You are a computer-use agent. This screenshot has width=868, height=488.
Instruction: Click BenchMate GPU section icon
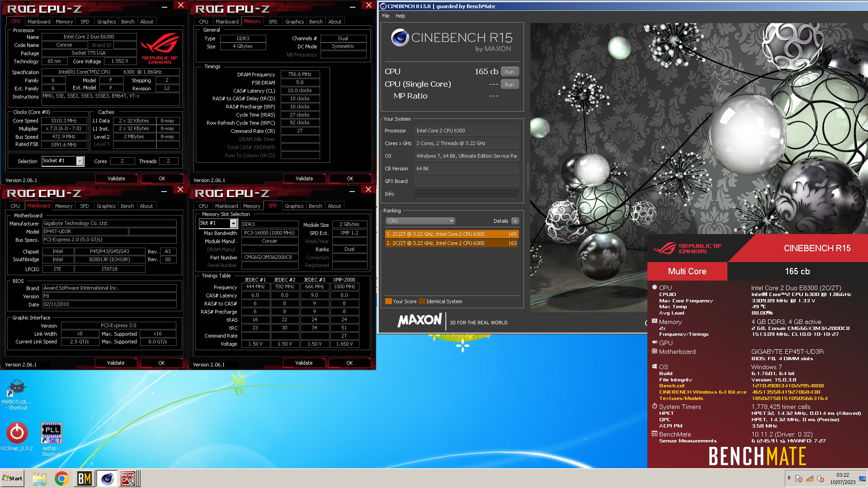click(x=654, y=342)
